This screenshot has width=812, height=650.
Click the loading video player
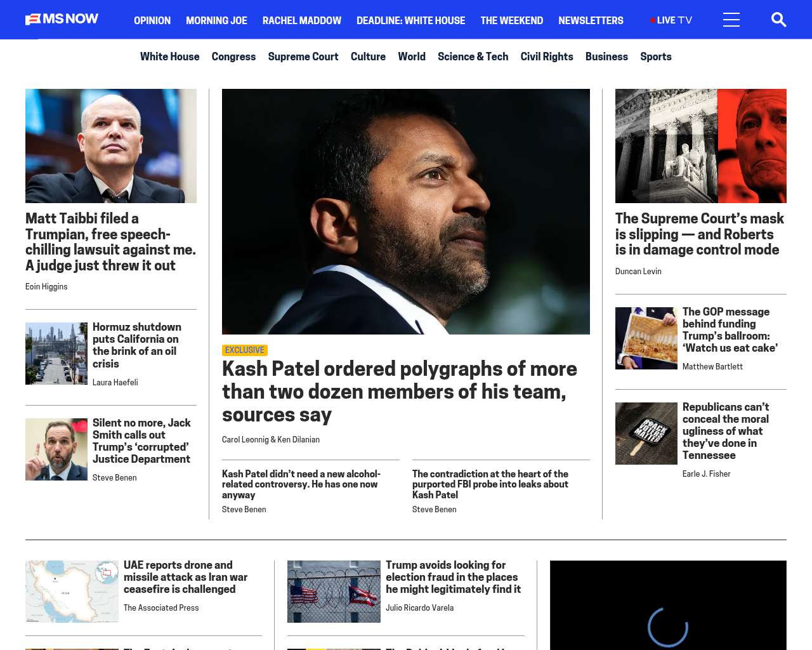[668, 605]
